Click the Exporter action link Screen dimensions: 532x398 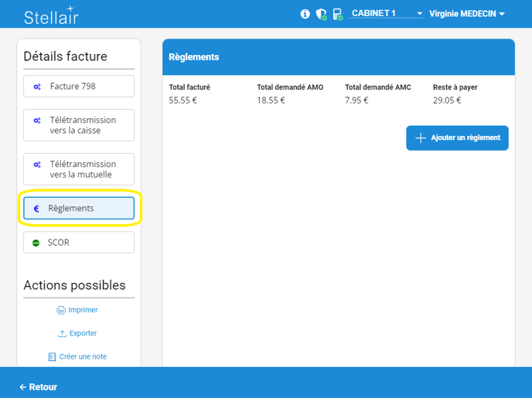[83, 334]
